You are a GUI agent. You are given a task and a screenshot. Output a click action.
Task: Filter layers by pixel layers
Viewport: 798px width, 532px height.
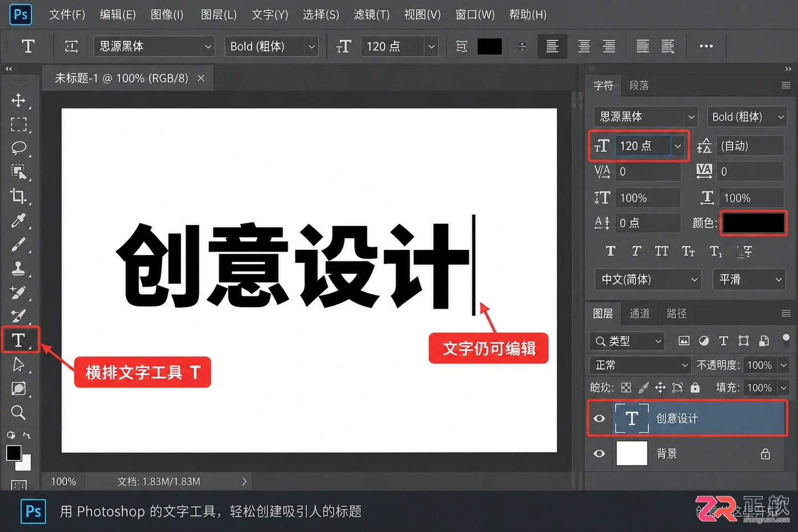click(x=684, y=341)
